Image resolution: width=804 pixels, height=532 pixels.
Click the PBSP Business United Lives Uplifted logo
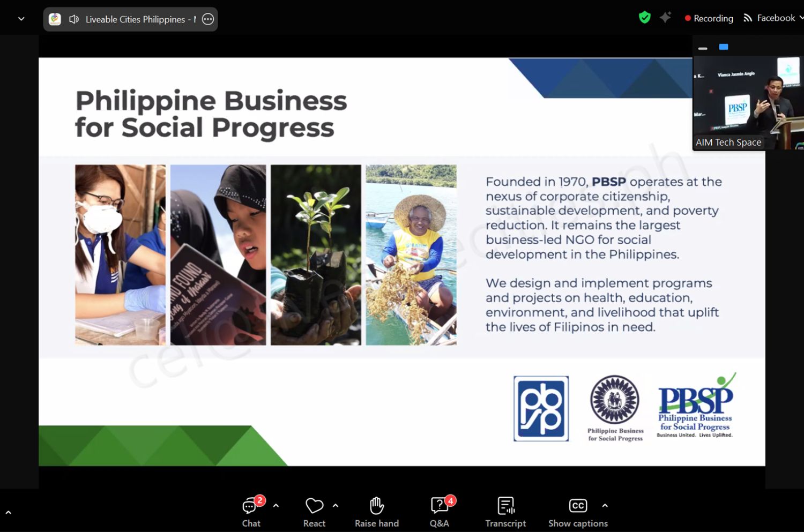pyautogui.click(x=696, y=406)
